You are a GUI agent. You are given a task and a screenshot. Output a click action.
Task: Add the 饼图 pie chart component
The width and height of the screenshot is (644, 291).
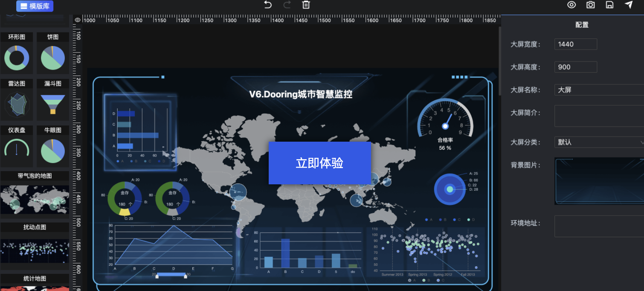(x=53, y=53)
